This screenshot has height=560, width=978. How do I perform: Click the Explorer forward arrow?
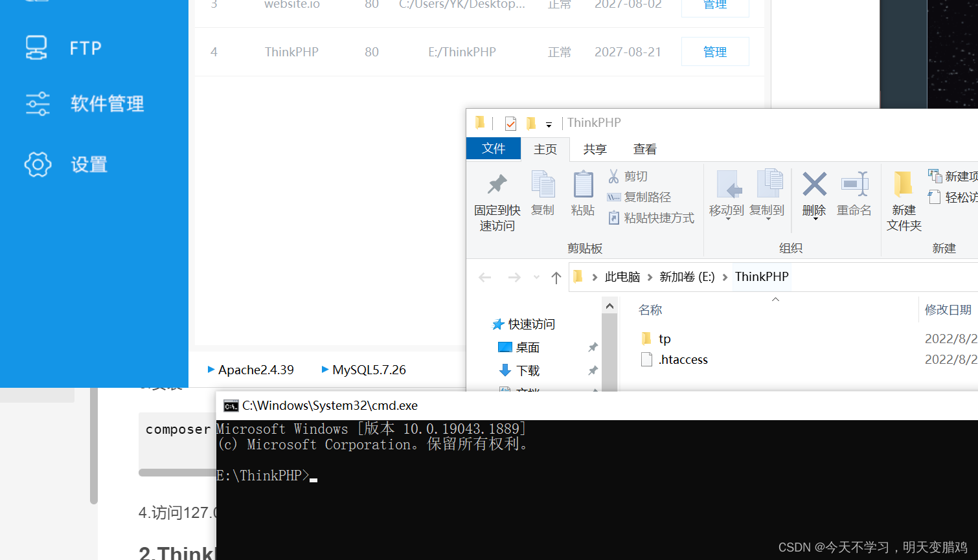pos(514,278)
